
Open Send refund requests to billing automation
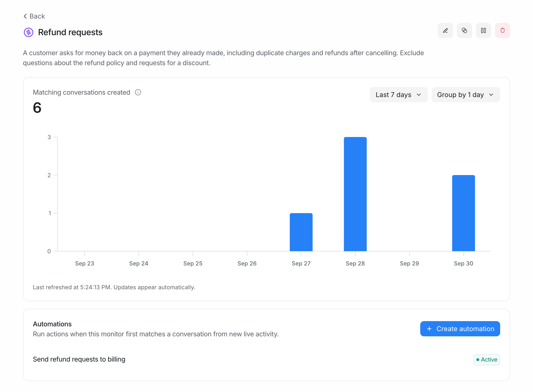[79, 359]
